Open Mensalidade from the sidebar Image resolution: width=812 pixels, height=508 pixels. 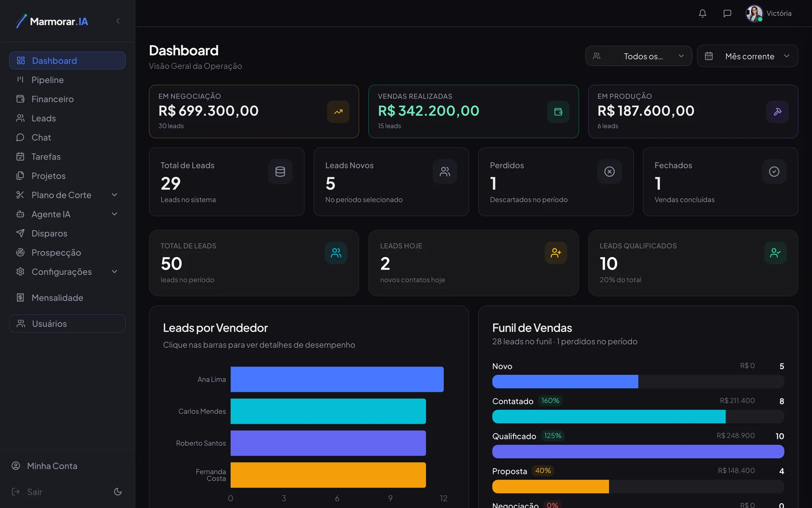pos(67,298)
